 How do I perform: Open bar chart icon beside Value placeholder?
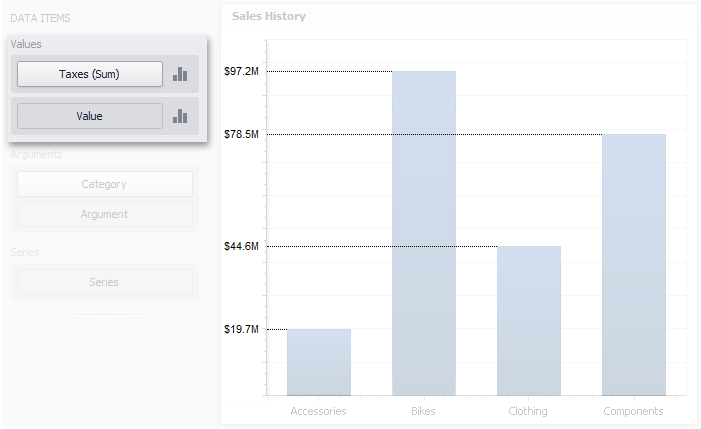180,116
